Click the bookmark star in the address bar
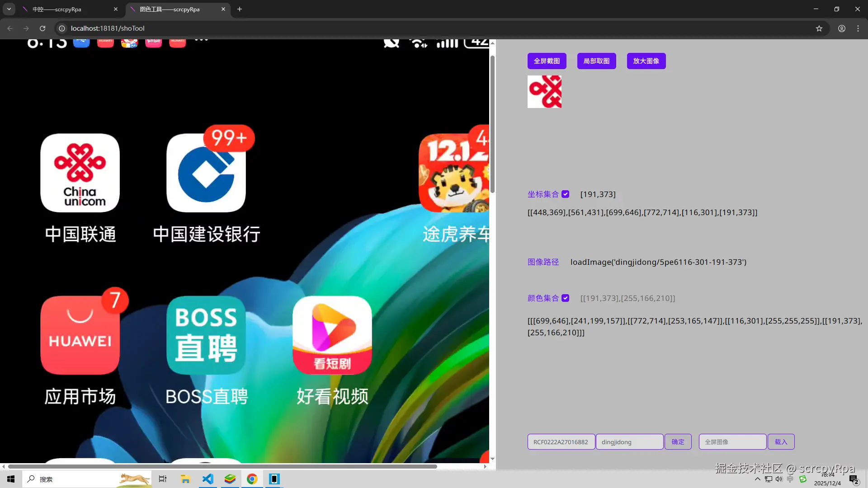This screenshot has height=488, width=868. tap(820, 28)
